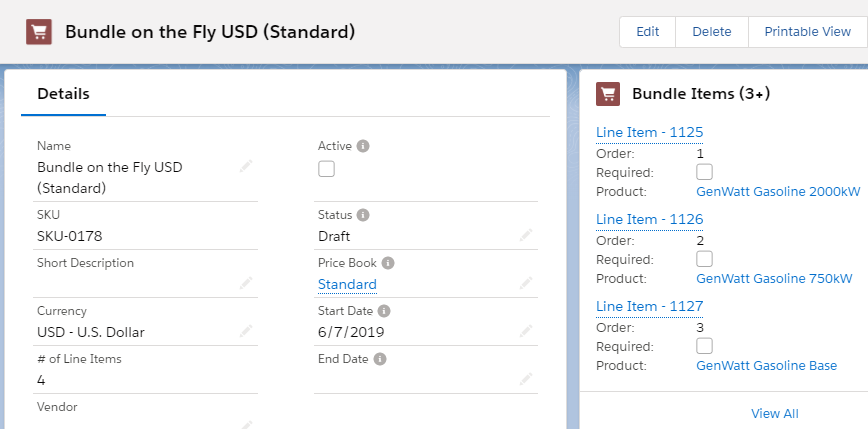Click the Start Date info icon
The height and width of the screenshot is (429, 868).
[384, 311]
